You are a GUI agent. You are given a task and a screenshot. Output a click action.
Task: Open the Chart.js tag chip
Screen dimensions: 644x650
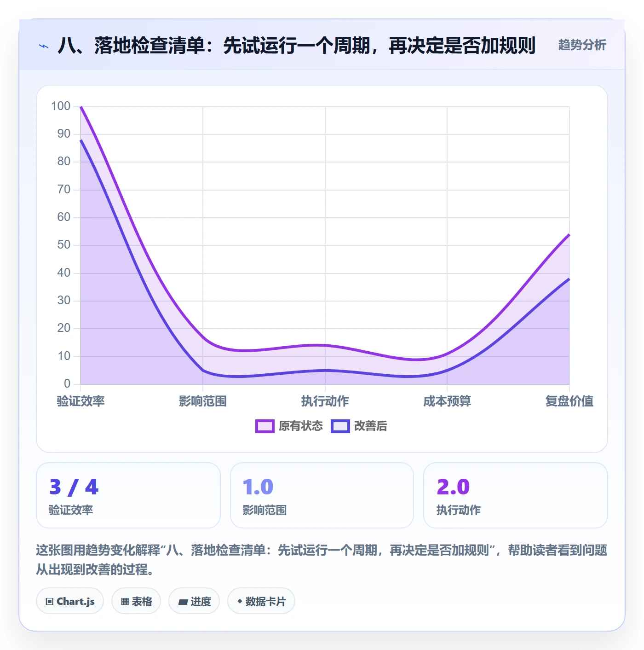70,601
